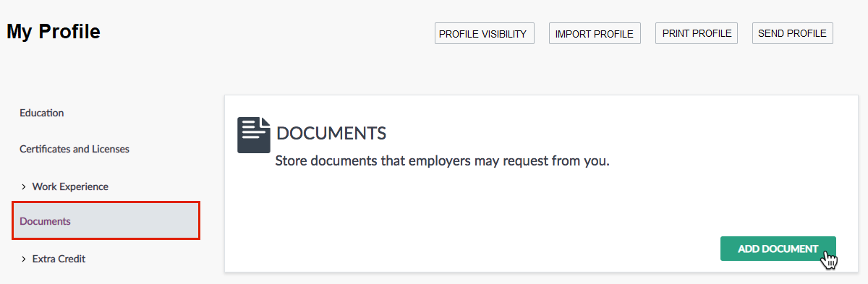Expand the Work Experience chevron

pos(24,186)
